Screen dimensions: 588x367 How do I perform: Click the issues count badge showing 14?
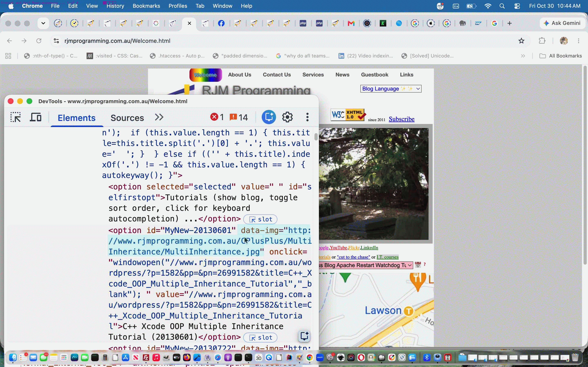(239, 117)
